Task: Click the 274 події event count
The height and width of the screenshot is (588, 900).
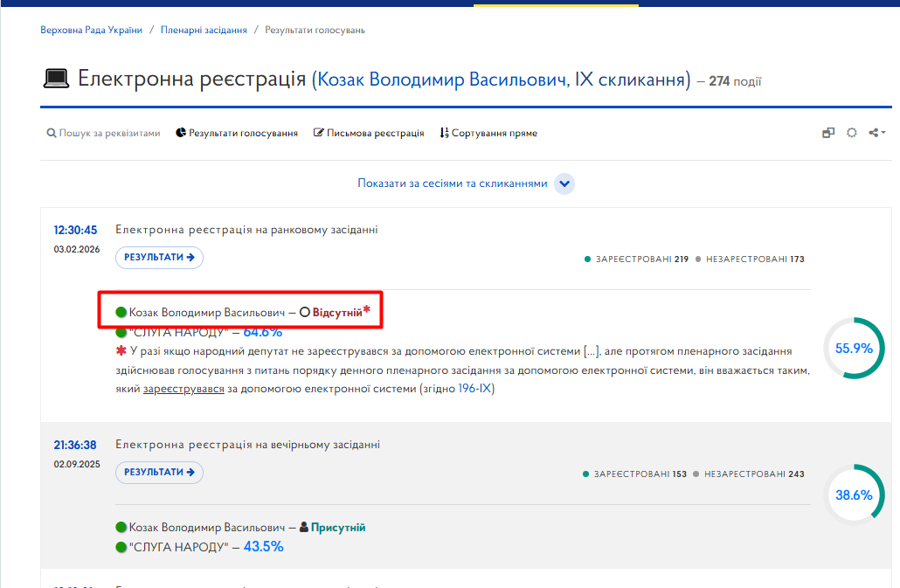Action: coord(735,81)
